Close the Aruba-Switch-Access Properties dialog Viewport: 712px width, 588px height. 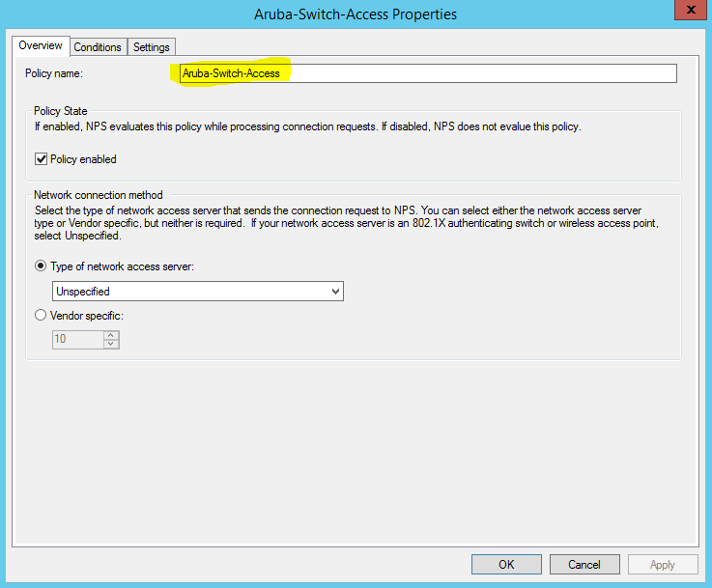click(691, 10)
